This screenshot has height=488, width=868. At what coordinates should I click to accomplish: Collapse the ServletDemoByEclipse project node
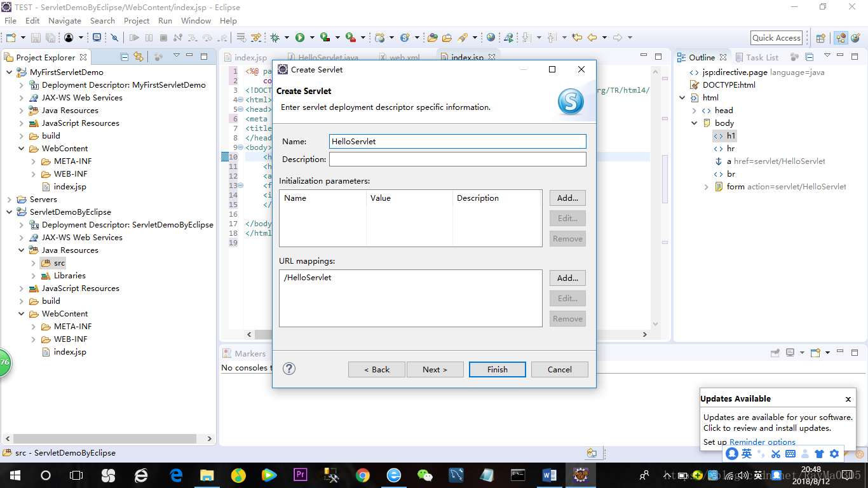click(10, 212)
